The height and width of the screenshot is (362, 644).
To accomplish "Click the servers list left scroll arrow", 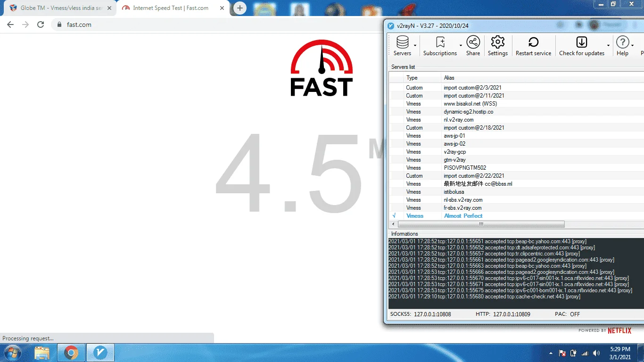I will [394, 224].
